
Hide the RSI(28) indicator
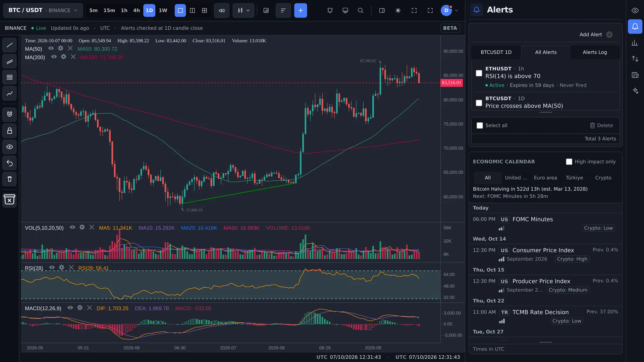(x=52, y=267)
